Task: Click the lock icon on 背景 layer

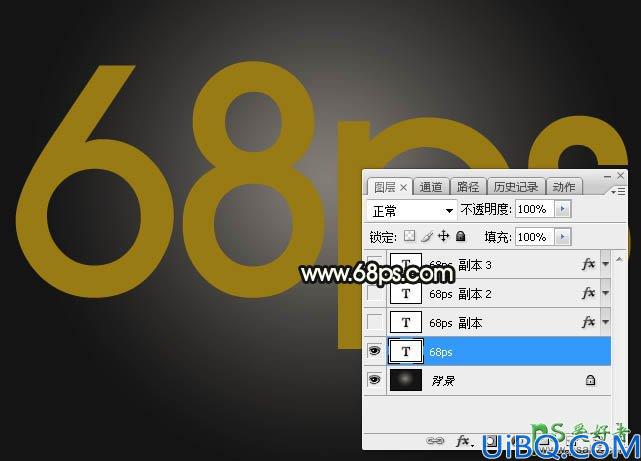Action: tap(590, 380)
